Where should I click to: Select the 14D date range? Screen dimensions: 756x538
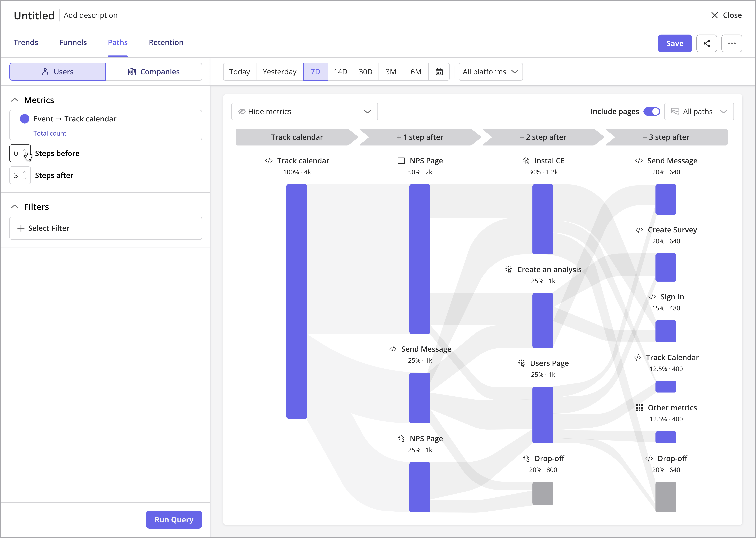(340, 72)
